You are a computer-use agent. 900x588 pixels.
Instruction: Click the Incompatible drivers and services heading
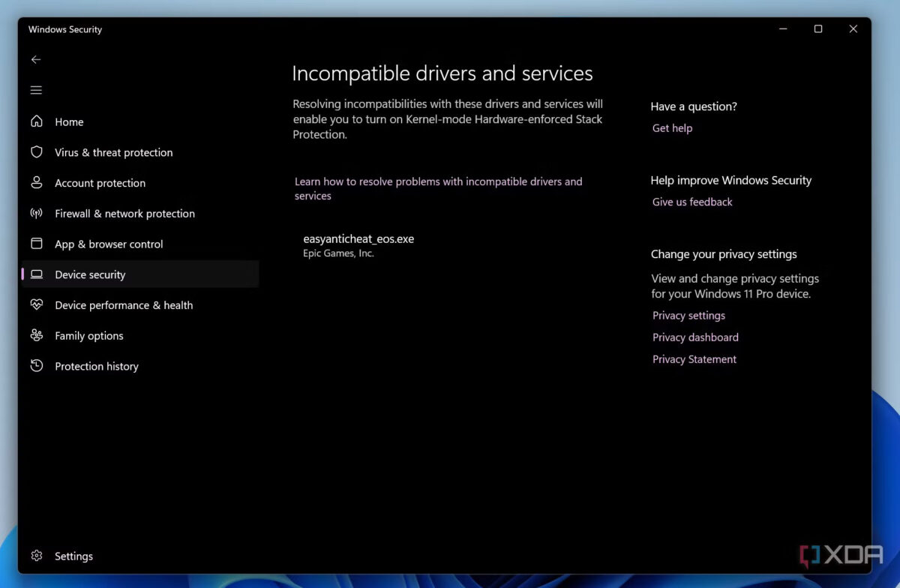tap(442, 73)
